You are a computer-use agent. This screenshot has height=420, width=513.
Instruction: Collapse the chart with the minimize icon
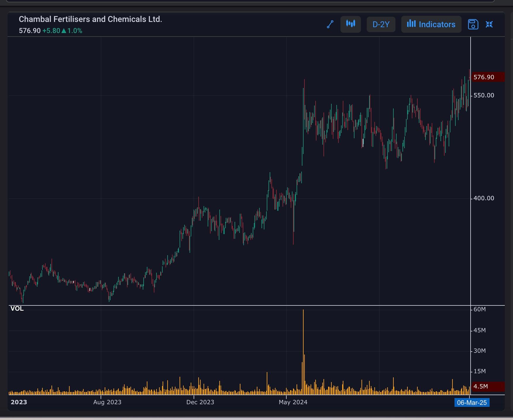(489, 24)
